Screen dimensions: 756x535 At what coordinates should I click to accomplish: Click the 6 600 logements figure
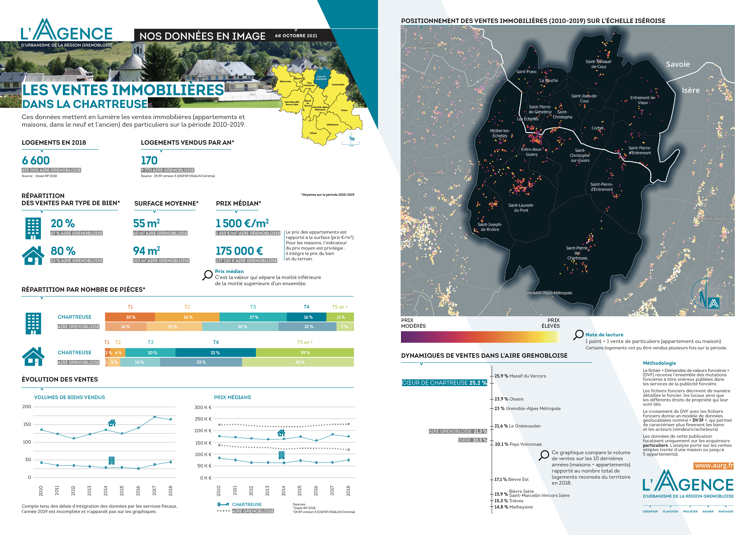pos(36,160)
